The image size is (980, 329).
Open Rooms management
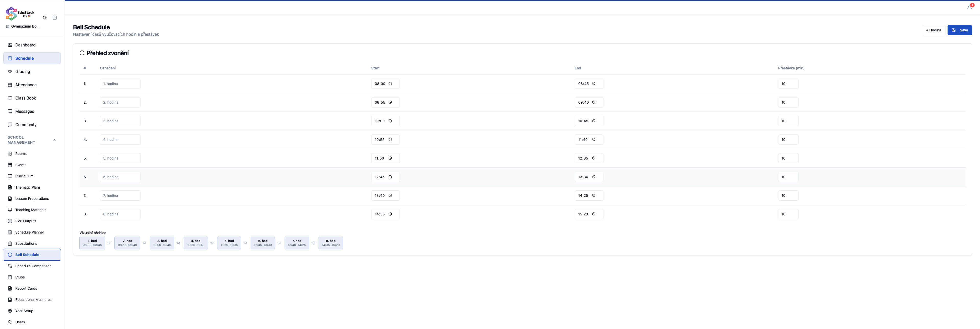click(x=32, y=153)
